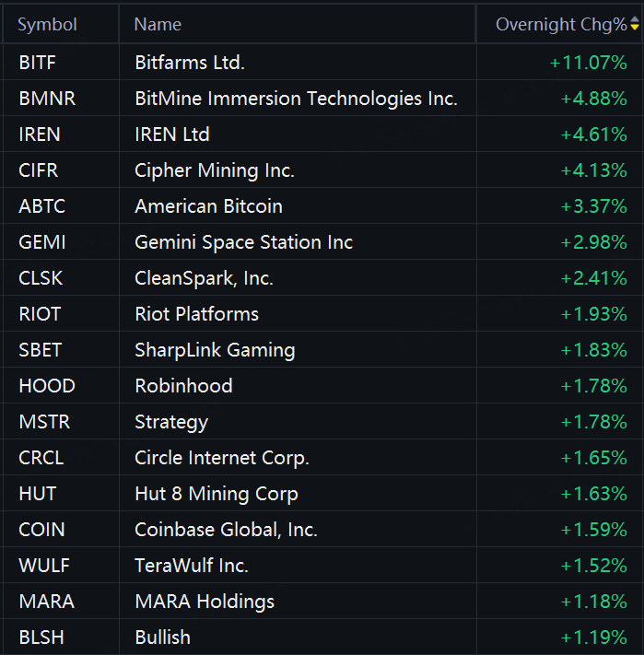Select MARA Holdings +1.18% change cell
This screenshot has width=644, height=655.
[x=593, y=602]
